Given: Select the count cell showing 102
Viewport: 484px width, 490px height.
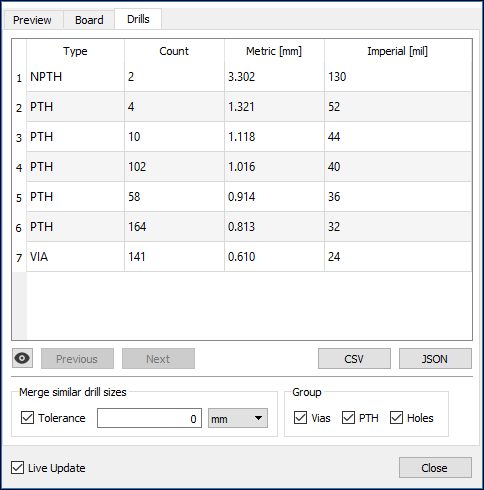Looking at the screenshot, I should [174, 167].
